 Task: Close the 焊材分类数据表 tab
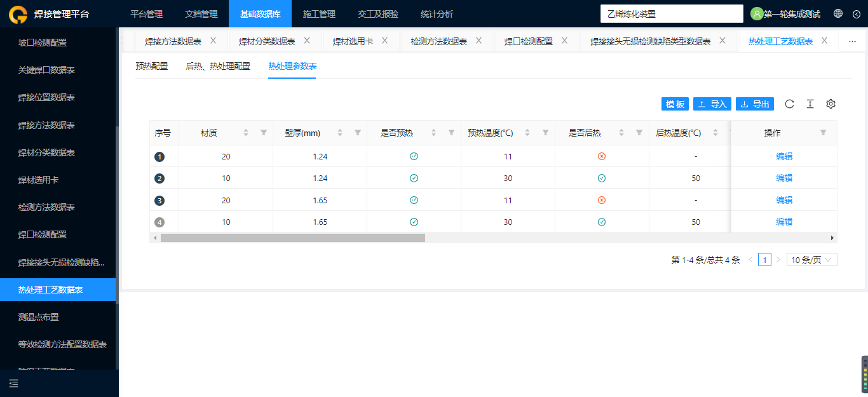click(x=307, y=41)
